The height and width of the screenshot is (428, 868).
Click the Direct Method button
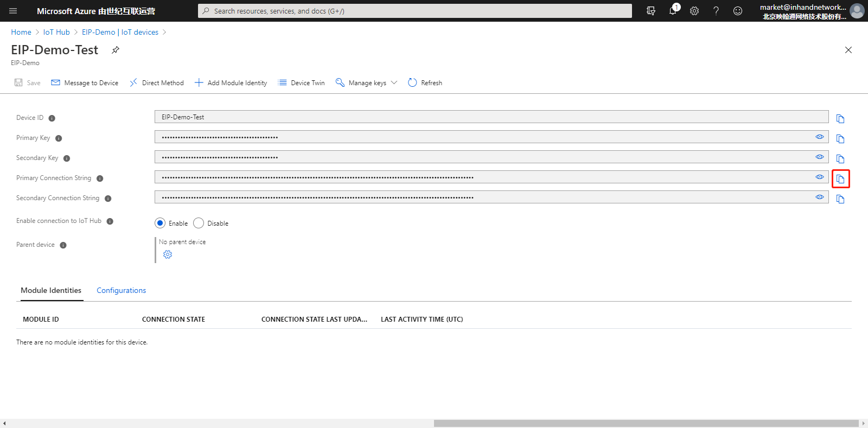[x=157, y=82]
